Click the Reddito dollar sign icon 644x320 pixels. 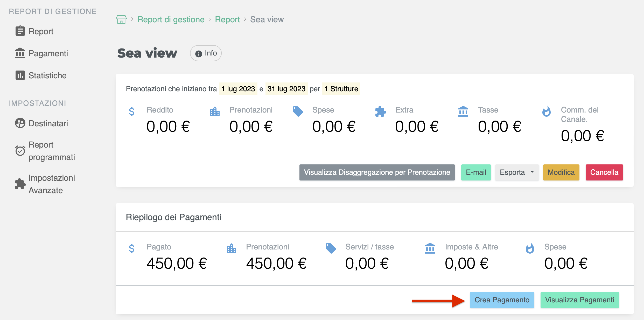coord(132,112)
